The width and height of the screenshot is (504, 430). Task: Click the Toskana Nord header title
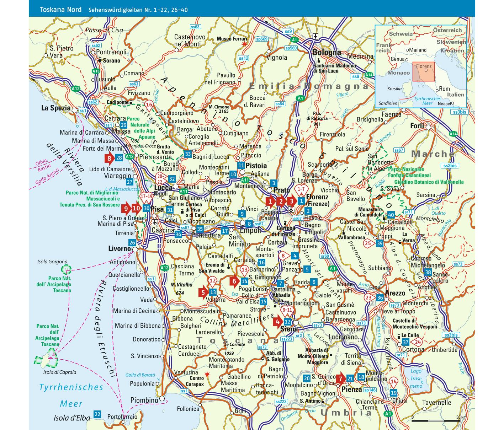point(60,10)
